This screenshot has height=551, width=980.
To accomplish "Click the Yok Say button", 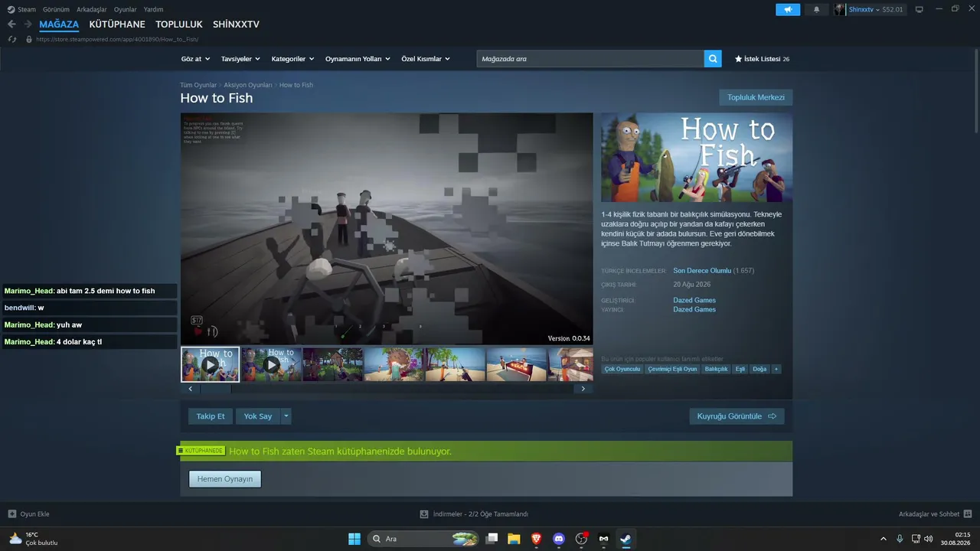I will coord(258,416).
